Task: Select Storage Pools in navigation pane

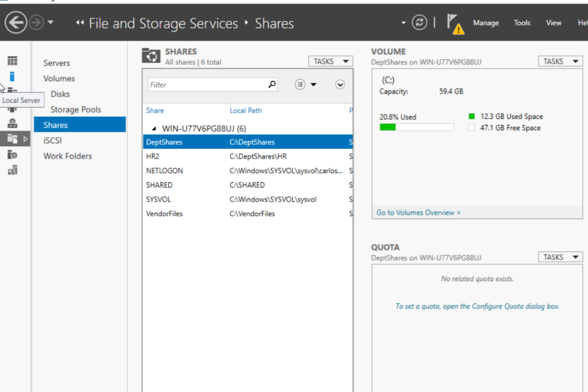Action: coord(75,110)
